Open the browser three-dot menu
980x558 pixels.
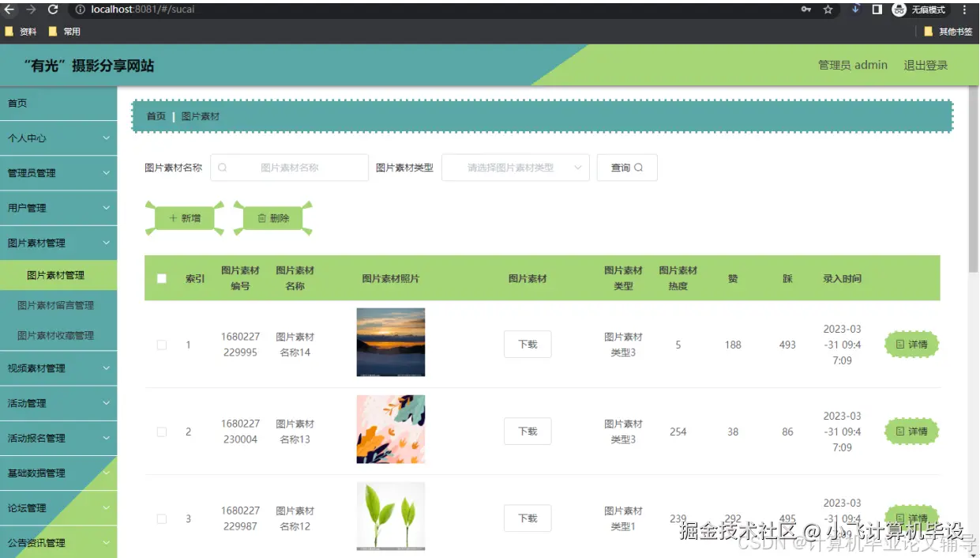coord(964,9)
